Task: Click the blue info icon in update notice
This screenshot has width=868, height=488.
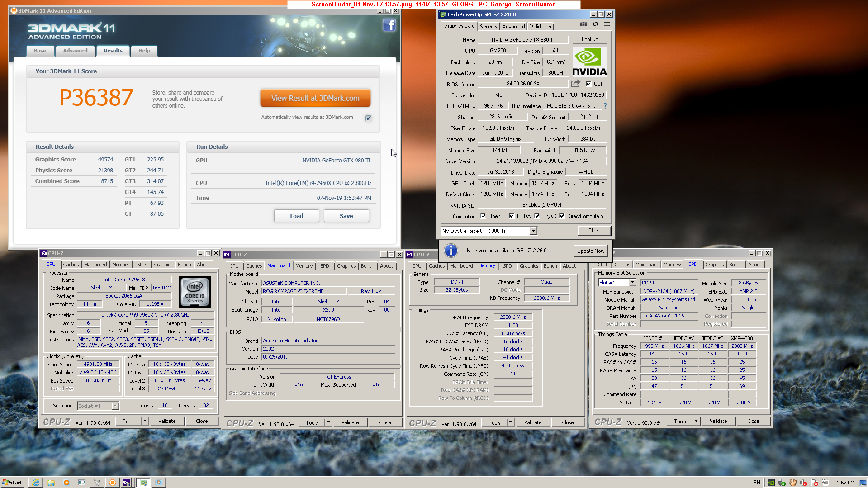Action: [451, 251]
